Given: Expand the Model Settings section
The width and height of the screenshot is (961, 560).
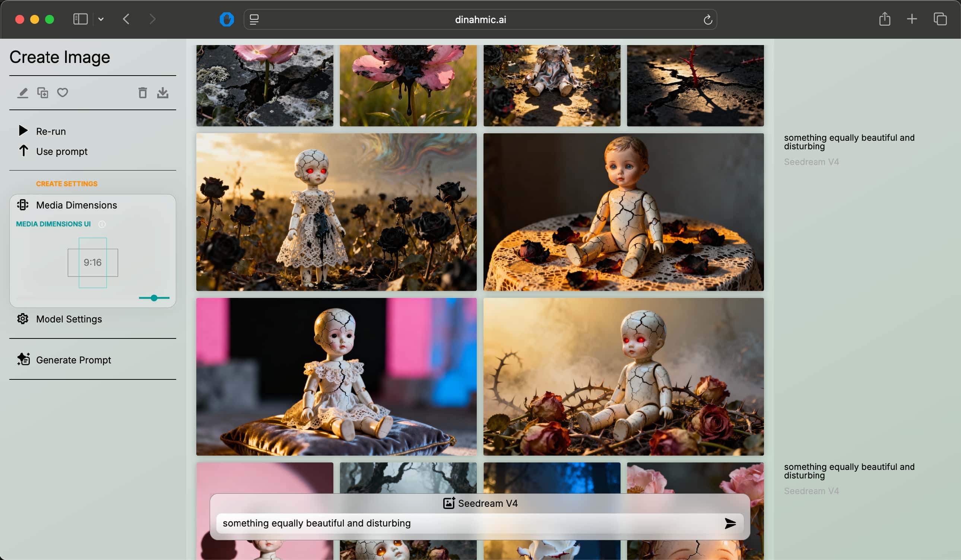Looking at the screenshot, I should coord(69,319).
